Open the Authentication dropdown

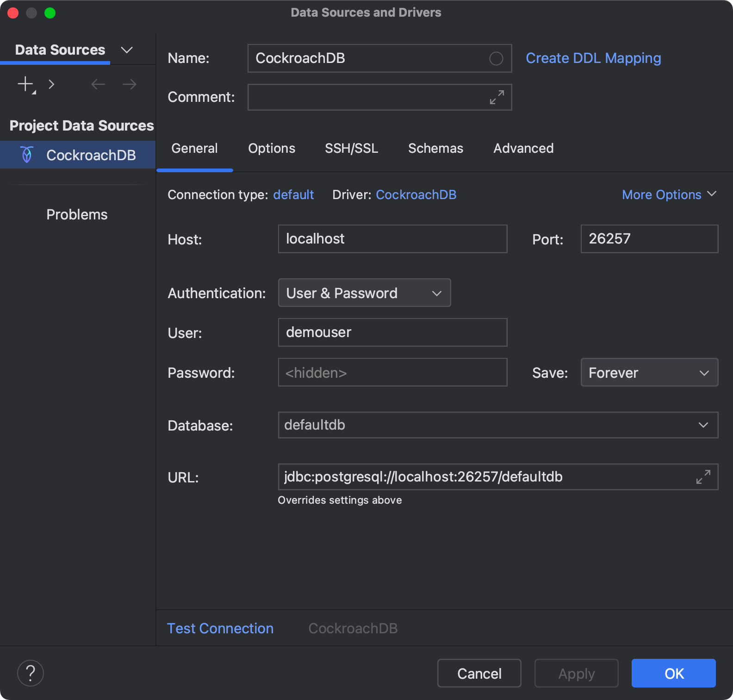click(364, 293)
